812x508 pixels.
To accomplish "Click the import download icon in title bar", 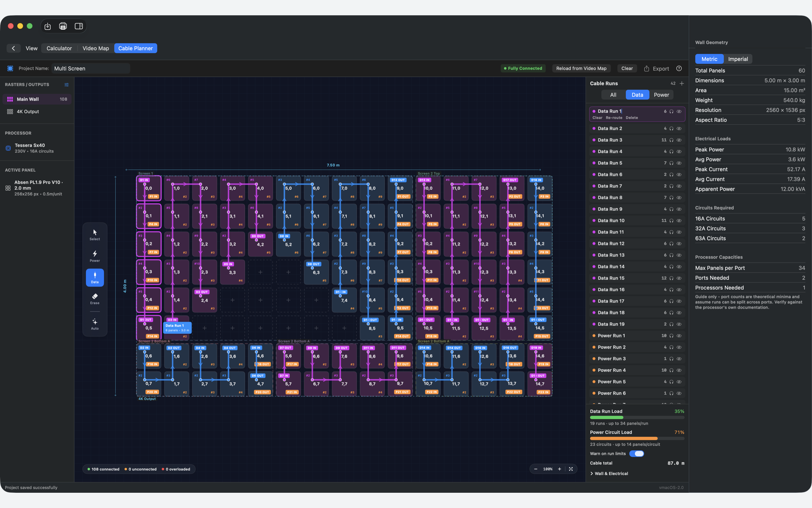I will (x=48, y=26).
